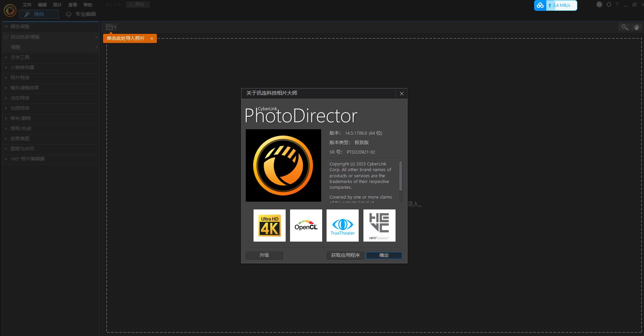Click the Copyright (c) 2023 CyberLink paragraph

click(360, 176)
